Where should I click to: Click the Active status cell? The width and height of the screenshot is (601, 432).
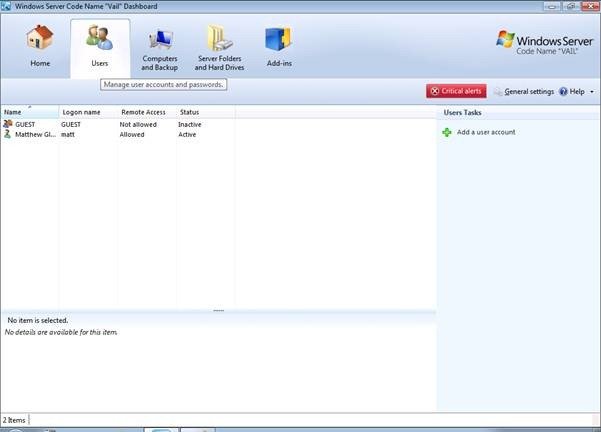[x=187, y=135]
